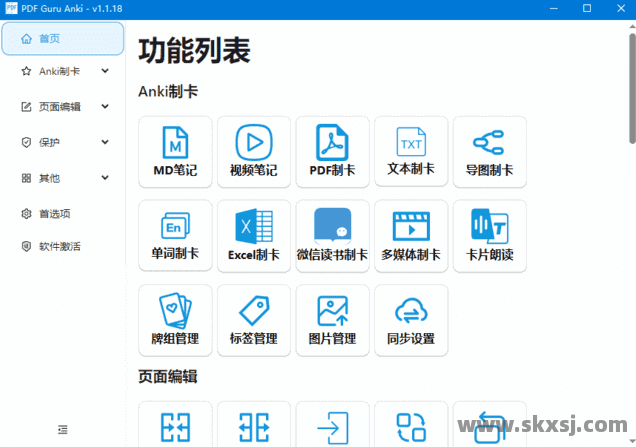Open 同步设置 sync settings
This screenshot has height=447, width=636.
[x=411, y=321]
